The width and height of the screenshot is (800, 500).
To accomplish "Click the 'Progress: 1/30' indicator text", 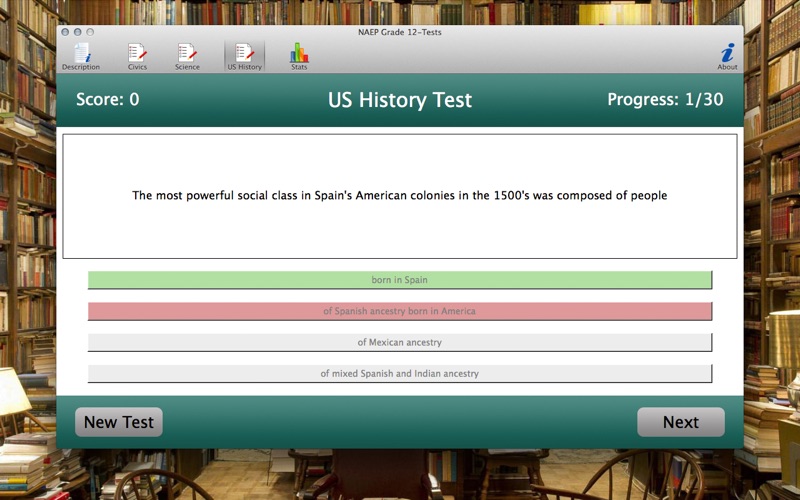I will click(x=665, y=99).
